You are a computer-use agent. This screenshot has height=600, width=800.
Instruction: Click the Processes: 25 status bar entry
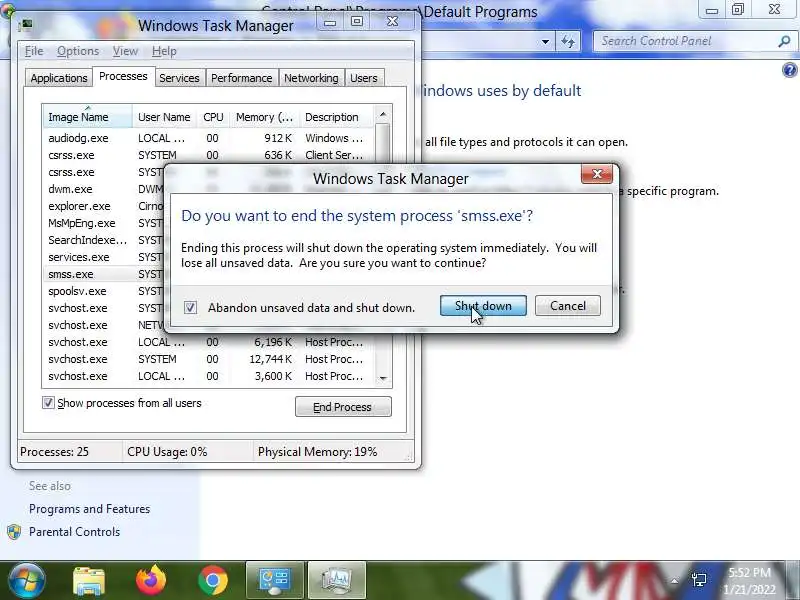coord(54,452)
